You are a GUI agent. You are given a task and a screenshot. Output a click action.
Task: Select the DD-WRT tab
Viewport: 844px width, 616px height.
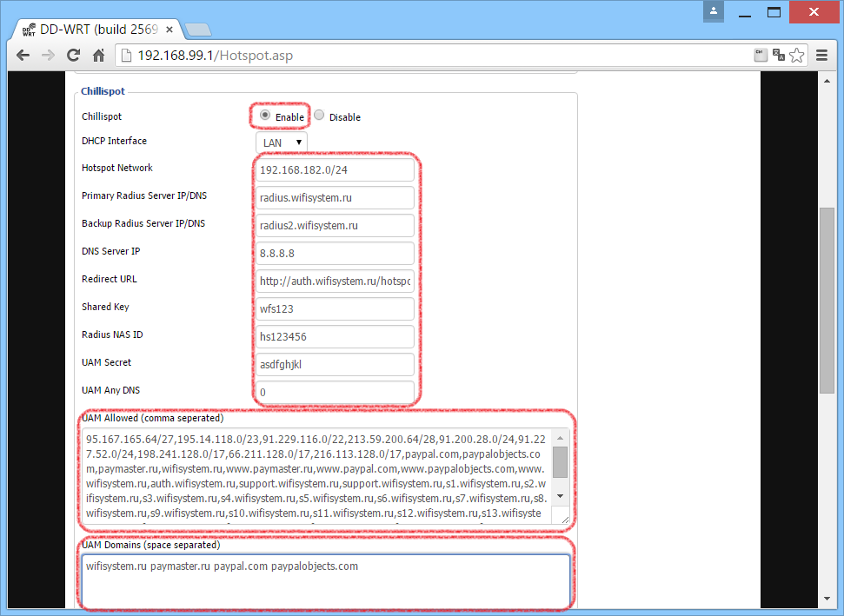[x=96, y=30]
